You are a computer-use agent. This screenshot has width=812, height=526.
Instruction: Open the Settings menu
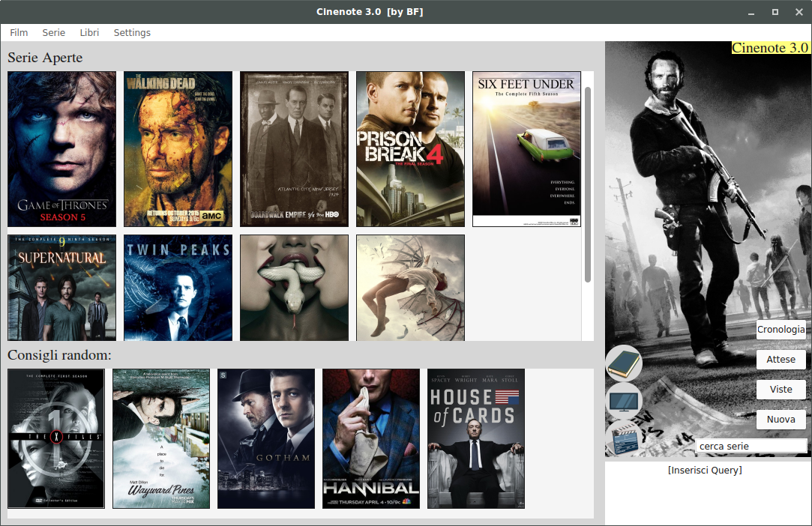pos(132,33)
